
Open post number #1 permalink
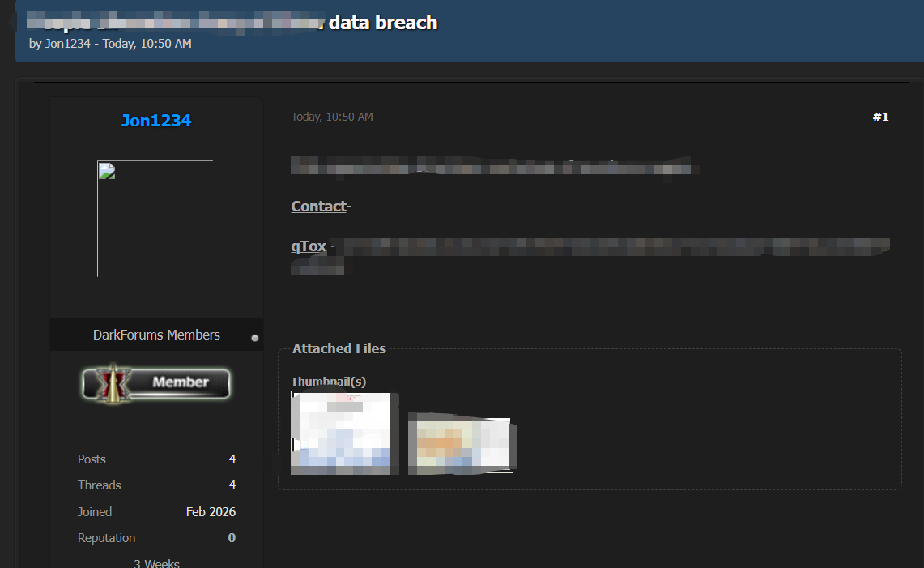pyautogui.click(x=880, y=117)
